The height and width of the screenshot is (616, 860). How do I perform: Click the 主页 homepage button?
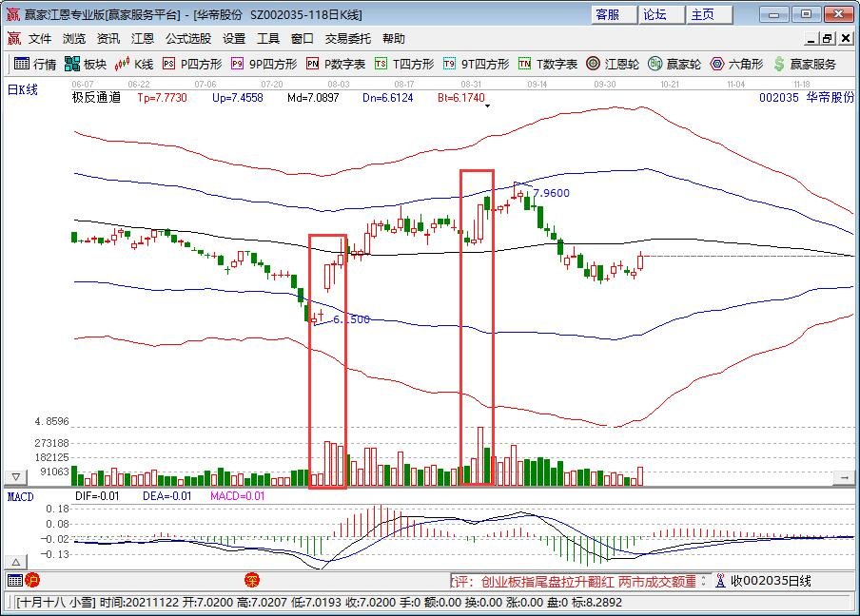click(709, 14)
